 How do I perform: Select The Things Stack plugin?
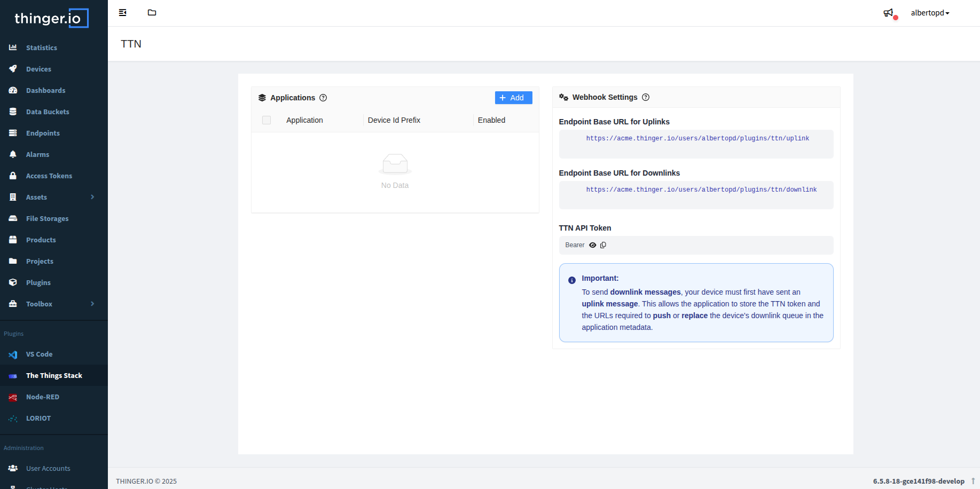click(54, 375)
